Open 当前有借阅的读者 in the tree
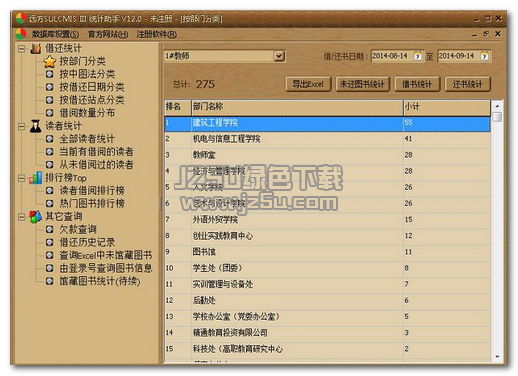The height and width of the screenshot is (376, 518). tap(96, 152)
